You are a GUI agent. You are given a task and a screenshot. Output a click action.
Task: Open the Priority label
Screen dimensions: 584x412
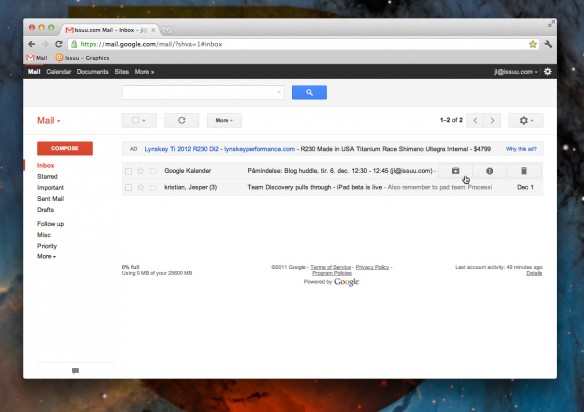47,246
